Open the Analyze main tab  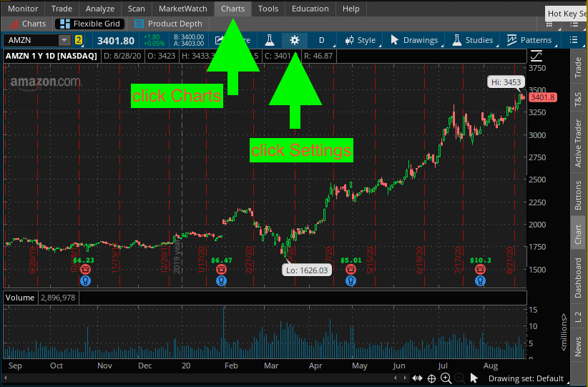[99, 9]
